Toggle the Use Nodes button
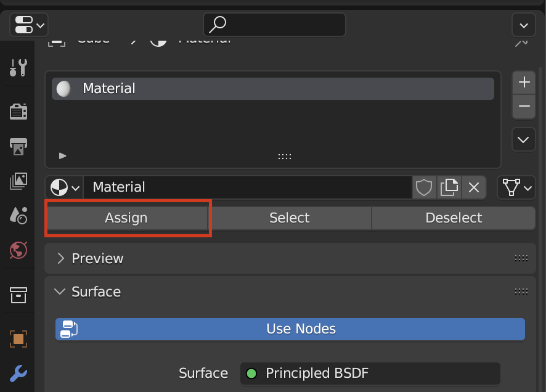The height and width of the screenshot is (392, 546). [290, 329]
